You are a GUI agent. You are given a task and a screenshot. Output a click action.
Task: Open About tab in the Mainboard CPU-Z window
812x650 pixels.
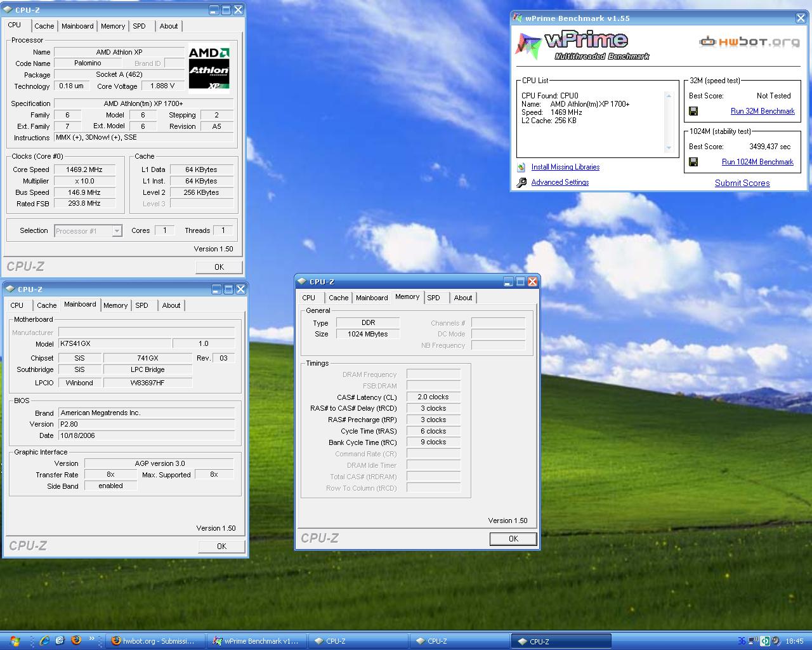tap(171, 305)
